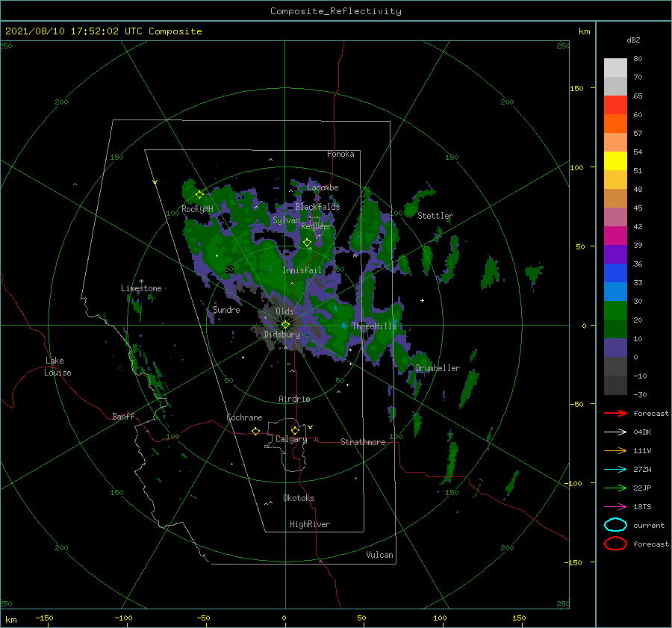
Task: Click the magenta 18TS arrow in legend
Action: point(615,507)
